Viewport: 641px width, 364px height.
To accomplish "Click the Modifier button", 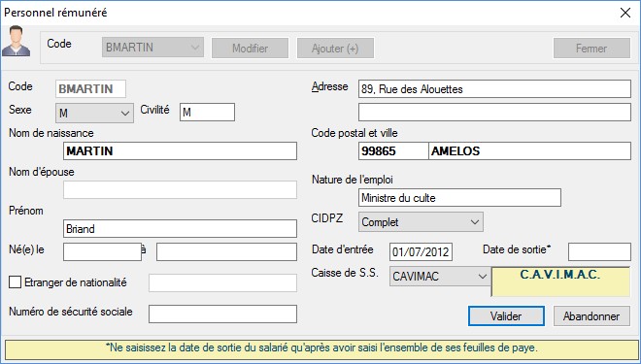I will (250, 49).
